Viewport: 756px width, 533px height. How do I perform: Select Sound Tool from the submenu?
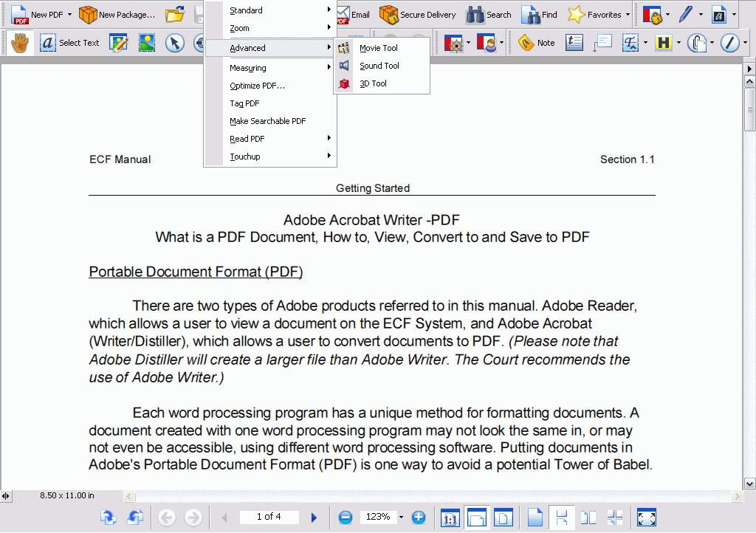point(382,66)
